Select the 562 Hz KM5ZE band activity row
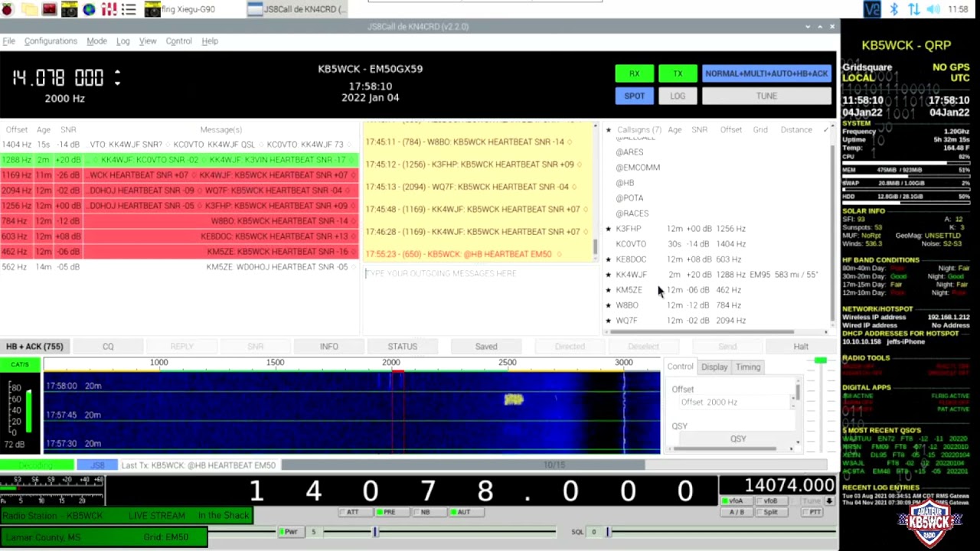 point(179,266)
